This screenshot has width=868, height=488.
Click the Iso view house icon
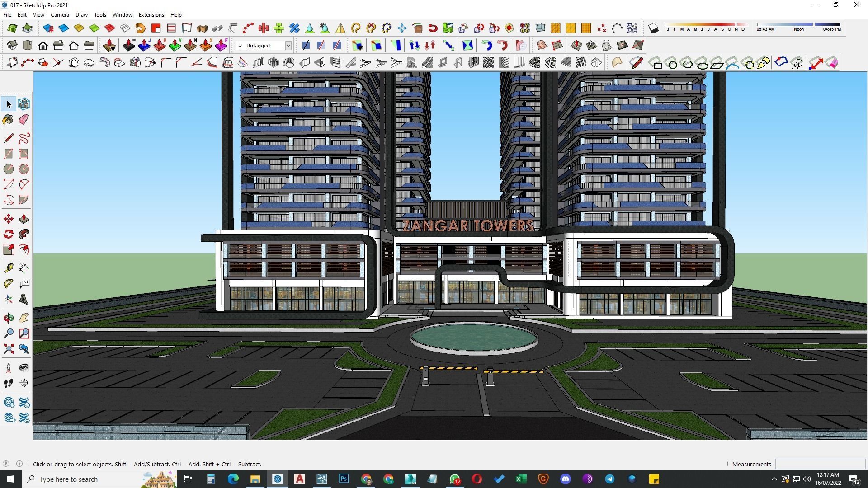pos(12,45)
